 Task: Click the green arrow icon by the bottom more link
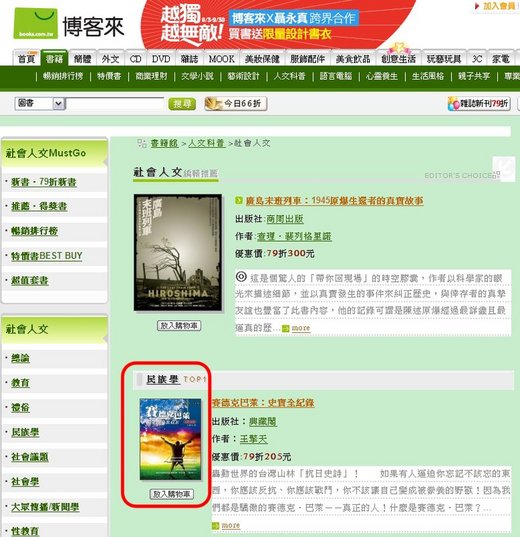pyautogui.click(x=215, y=526)
